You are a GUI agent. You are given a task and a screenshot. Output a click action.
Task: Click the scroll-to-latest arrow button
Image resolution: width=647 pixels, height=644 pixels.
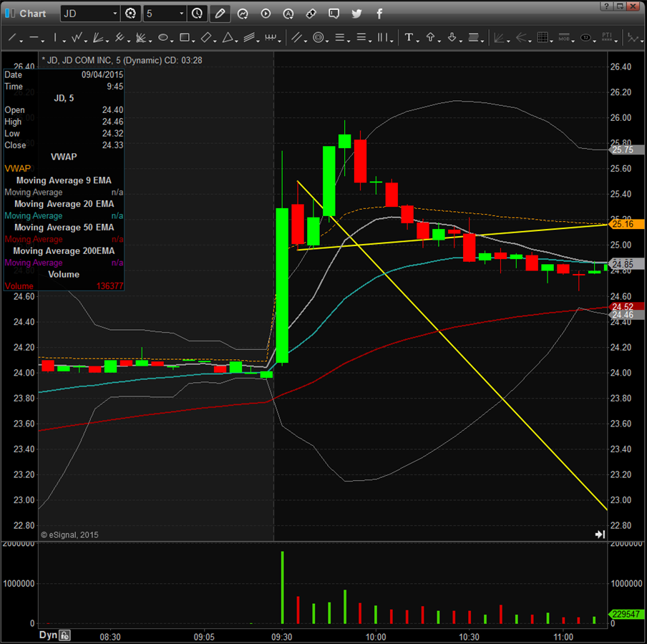click(600, 534)
